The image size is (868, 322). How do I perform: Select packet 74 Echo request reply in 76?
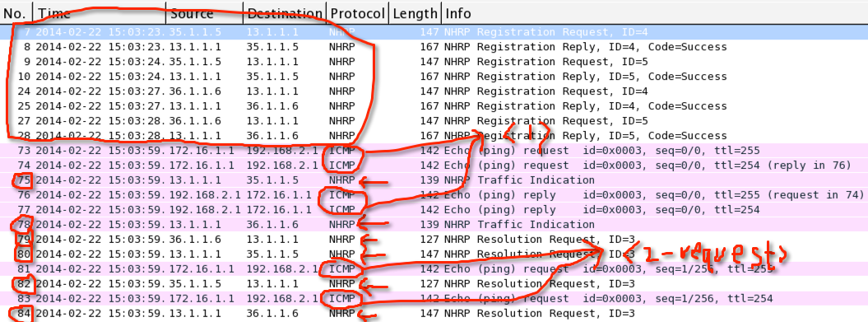[x=434, y=166]
